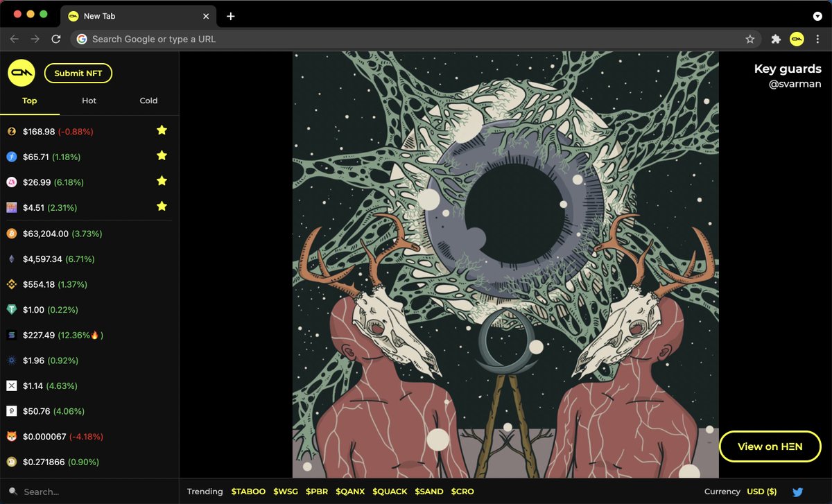Click the Shiba Inu icon at $0.000067
Image resolution: width=832 pixels, height=504 pixels.
click(x=11, y=437)
